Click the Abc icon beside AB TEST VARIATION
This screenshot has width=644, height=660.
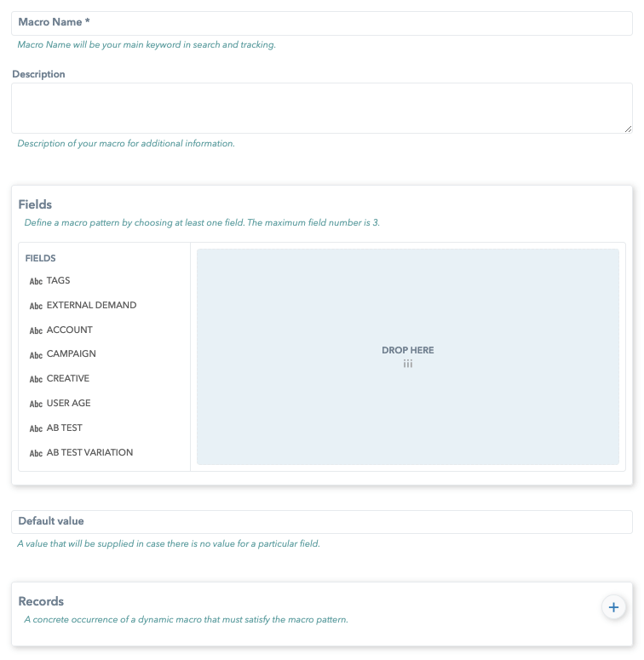(36, 454)
